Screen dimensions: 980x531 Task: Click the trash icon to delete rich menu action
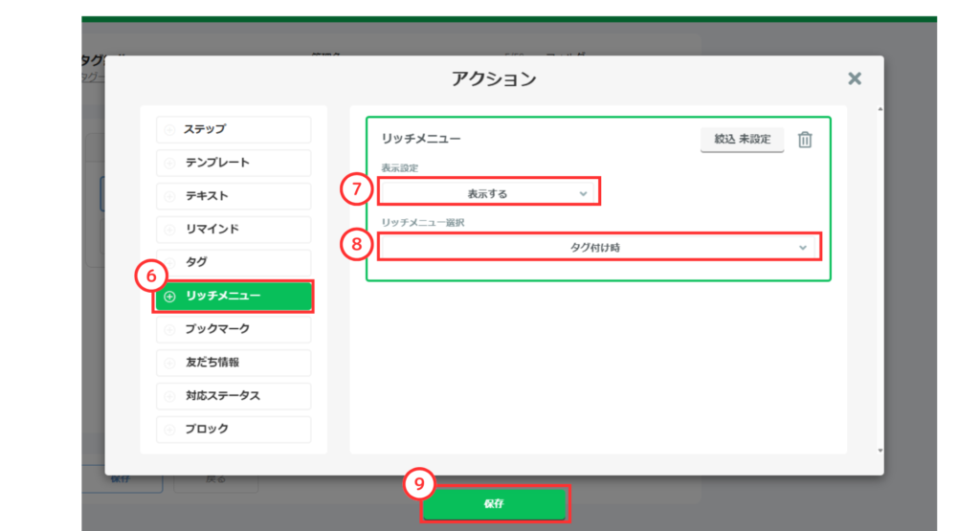805,140
